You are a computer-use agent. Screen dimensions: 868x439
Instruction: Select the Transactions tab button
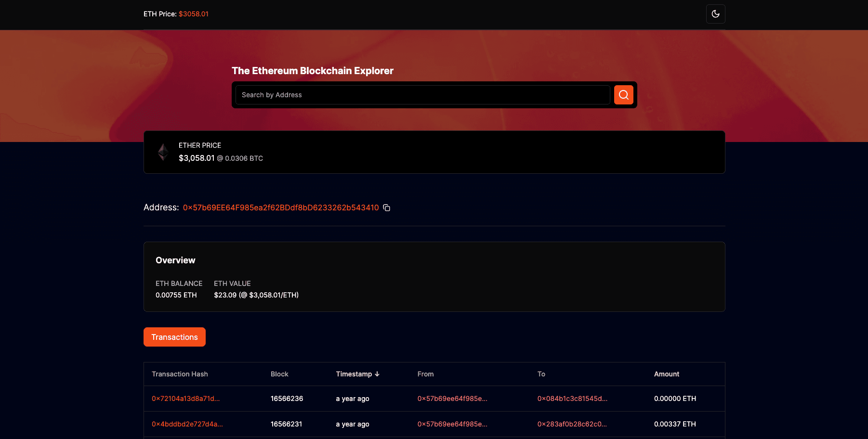174,337
